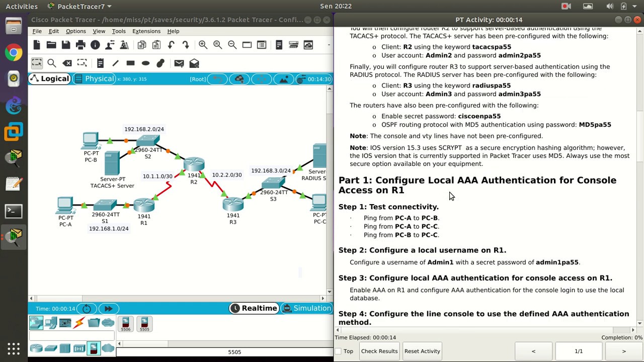Reset zoom on the workspace
The image size is (644, 362).
pyautogui.click(x=217, y=45)
